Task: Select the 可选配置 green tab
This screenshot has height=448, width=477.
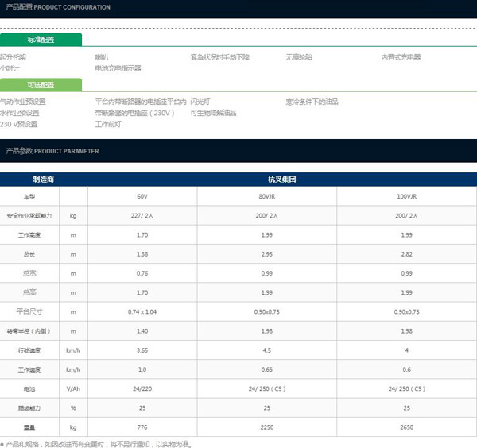Action: pos(41,85)
